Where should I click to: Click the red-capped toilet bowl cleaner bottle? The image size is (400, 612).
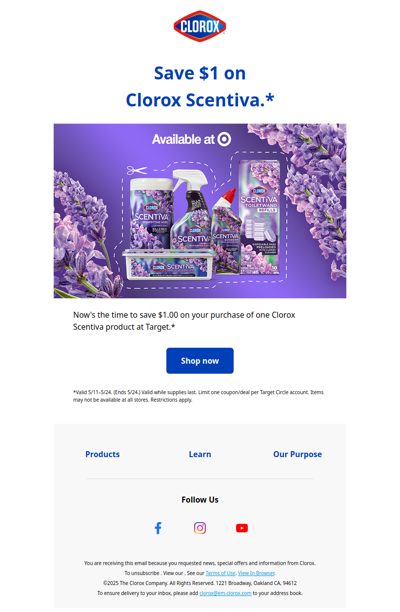(x=226, y=230)
